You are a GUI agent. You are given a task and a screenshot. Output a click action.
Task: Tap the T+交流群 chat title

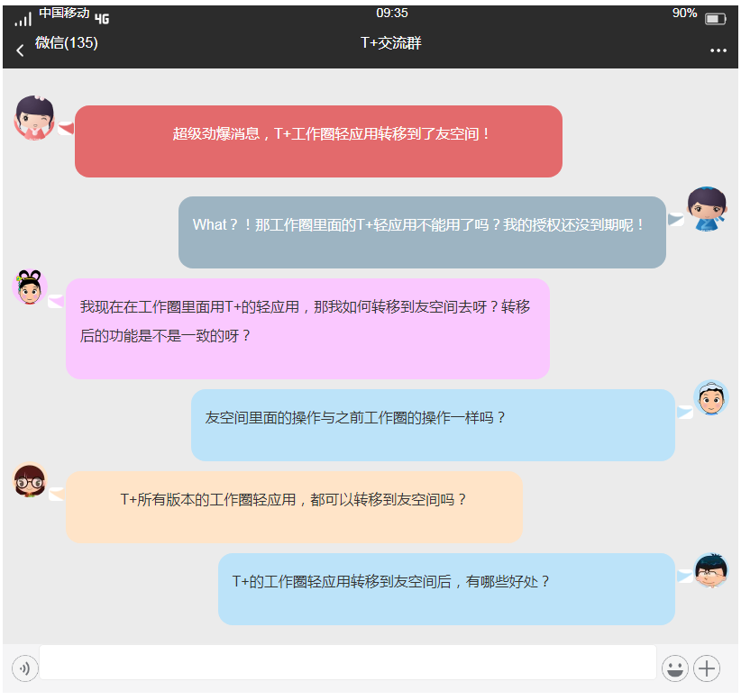[390, 42]
